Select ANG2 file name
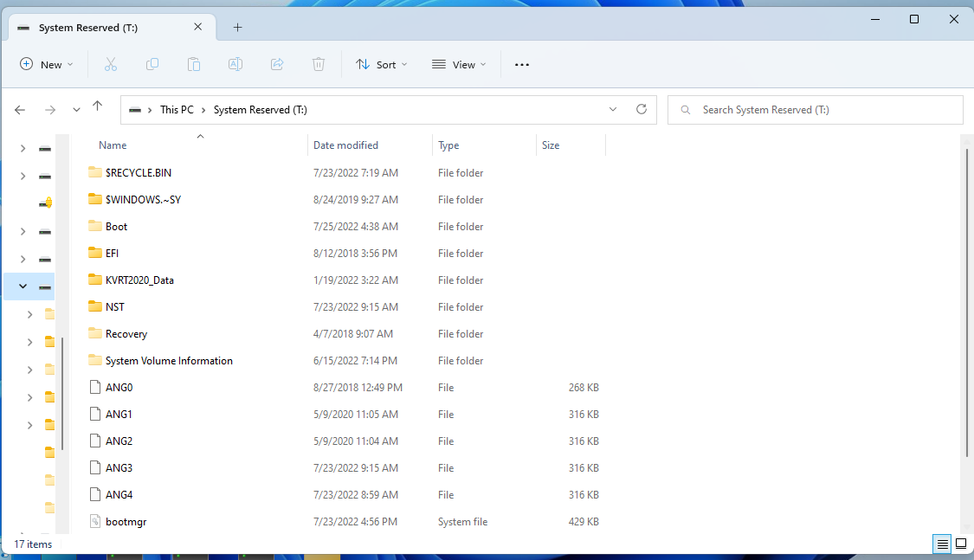Image resolution: width=974 pixels, height=560 pixels. coord(119,441)
